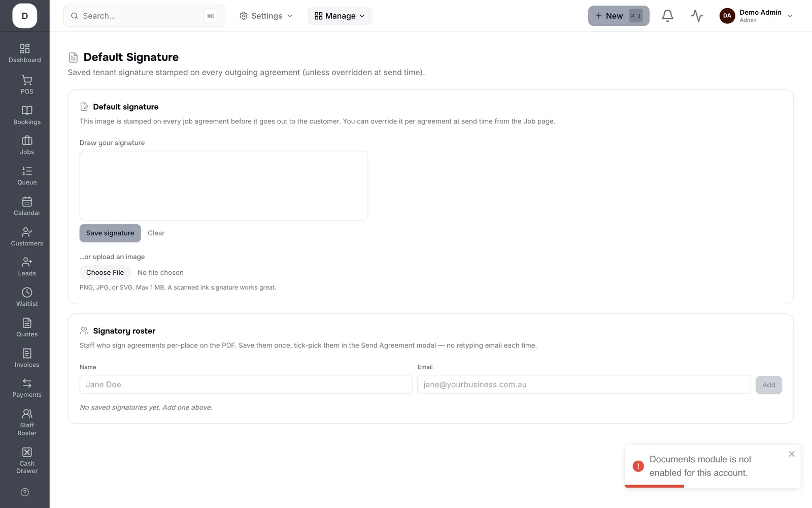Open the Jobs briefcase icon

(x=27, y=140)
